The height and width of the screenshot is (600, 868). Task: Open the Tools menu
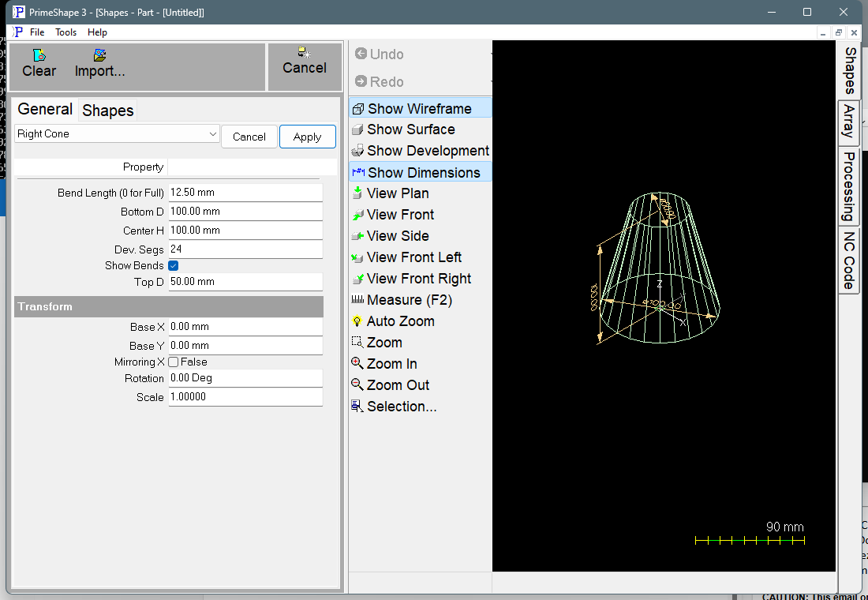[x=65, y=32]
